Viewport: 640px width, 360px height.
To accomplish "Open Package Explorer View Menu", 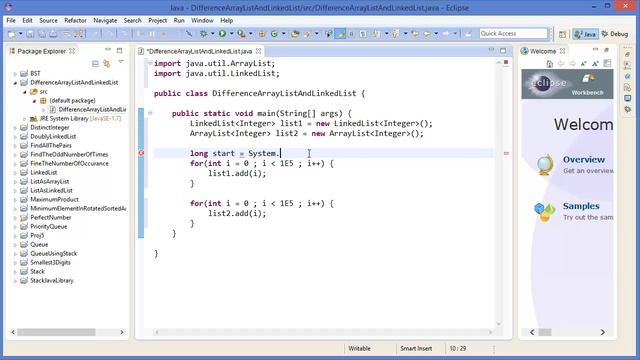I will pos(121,62).
